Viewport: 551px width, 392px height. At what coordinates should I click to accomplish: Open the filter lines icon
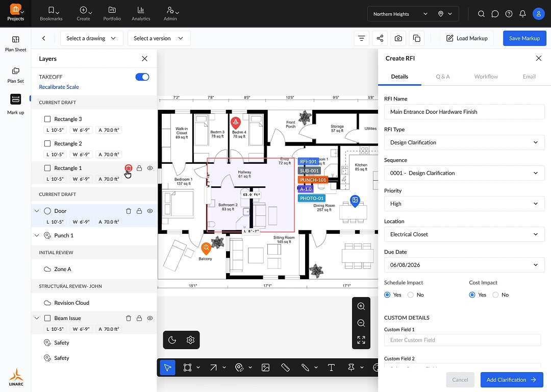point(362,38)
